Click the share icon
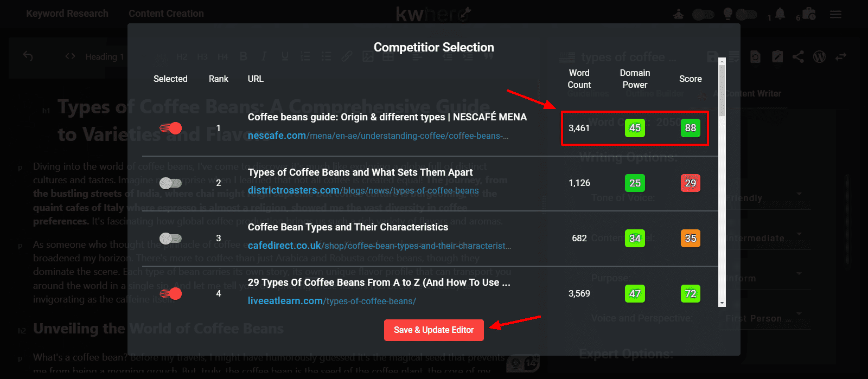Viewport: 868px width, 379px height. [798, 56]
